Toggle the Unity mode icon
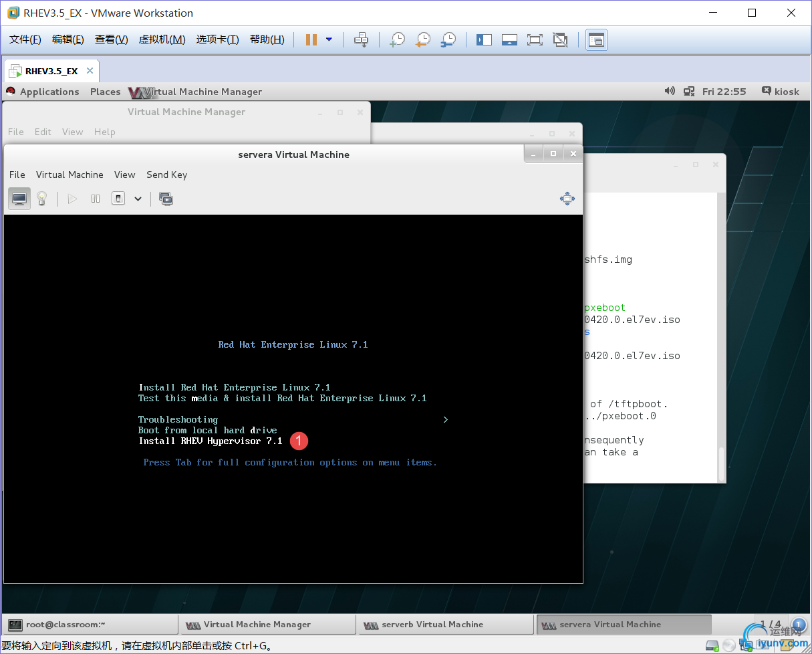This screenshot has width=812, height=654. [x=560, y=39]
